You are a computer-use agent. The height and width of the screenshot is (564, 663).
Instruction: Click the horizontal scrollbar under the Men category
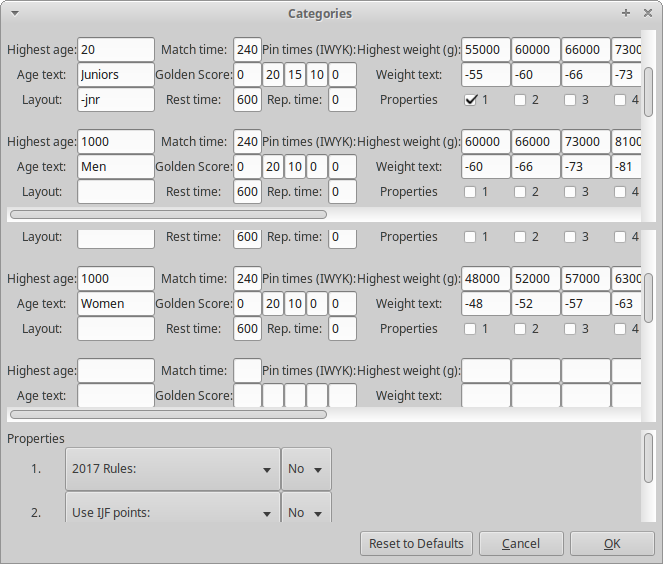point(168,213)
